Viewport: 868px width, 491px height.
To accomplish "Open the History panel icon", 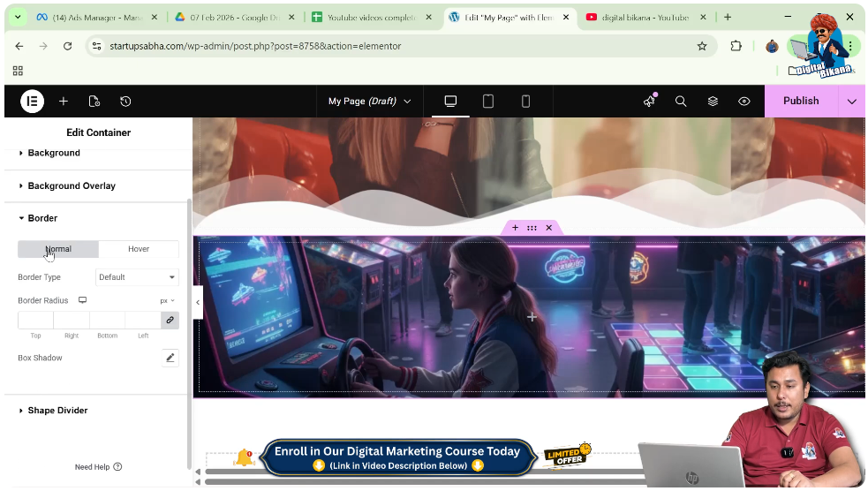I will [125, 102].
